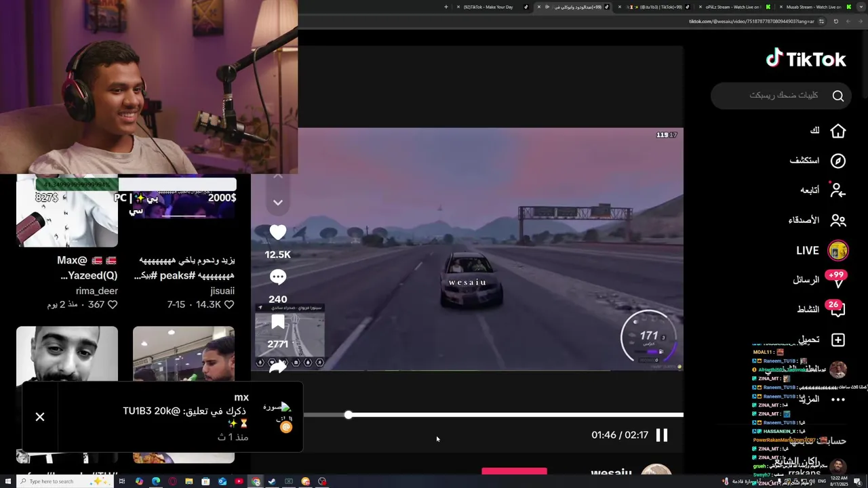Open the shop scene video thumbnail
This screenshot has width=868, height=488.
(183, 354)
